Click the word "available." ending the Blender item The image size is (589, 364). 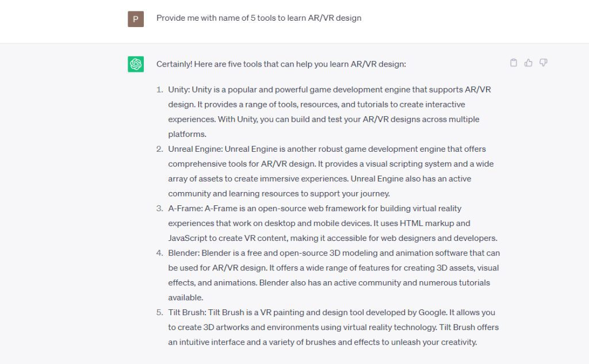186,297
